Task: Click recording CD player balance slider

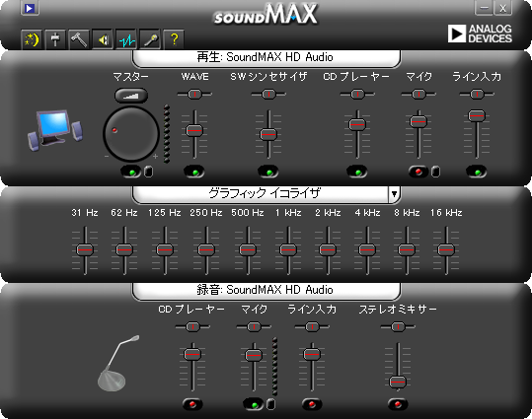Action: pos(192,326)
